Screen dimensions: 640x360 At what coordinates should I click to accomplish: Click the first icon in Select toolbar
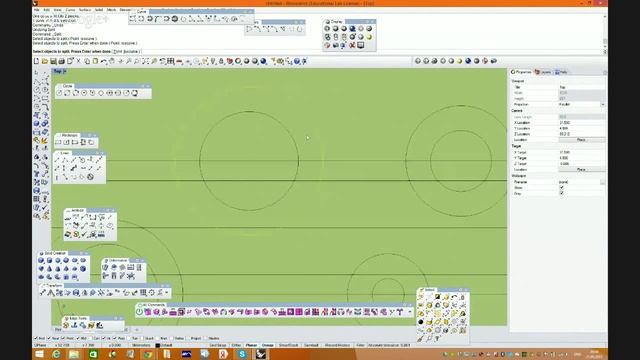pos(421,297)
